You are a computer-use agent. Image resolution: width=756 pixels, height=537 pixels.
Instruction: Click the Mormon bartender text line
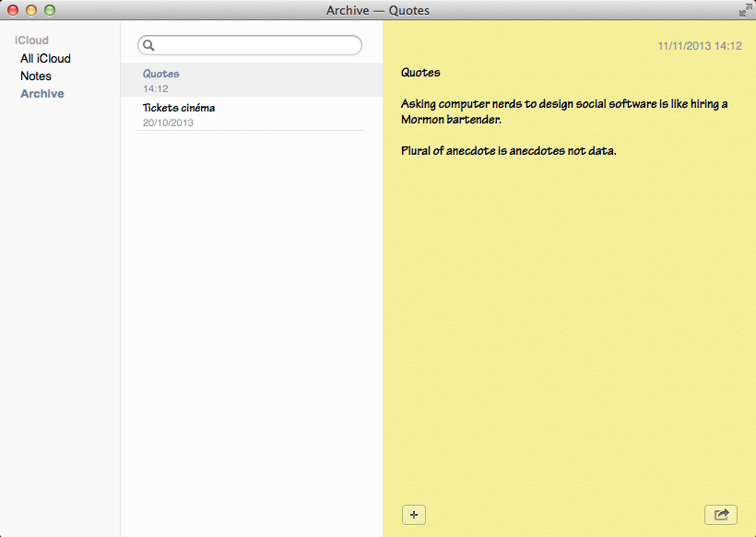pyautogui.click(x=451, y=119)
